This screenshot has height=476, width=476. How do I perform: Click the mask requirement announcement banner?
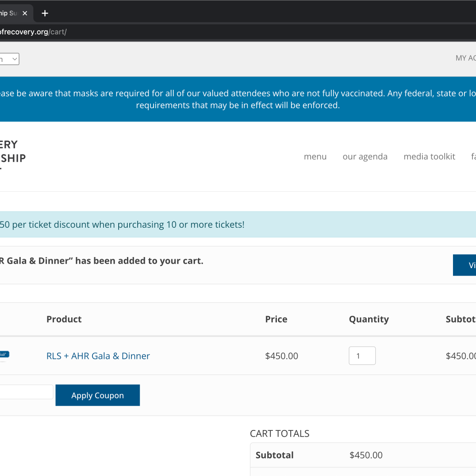click(x=238, y=99)
